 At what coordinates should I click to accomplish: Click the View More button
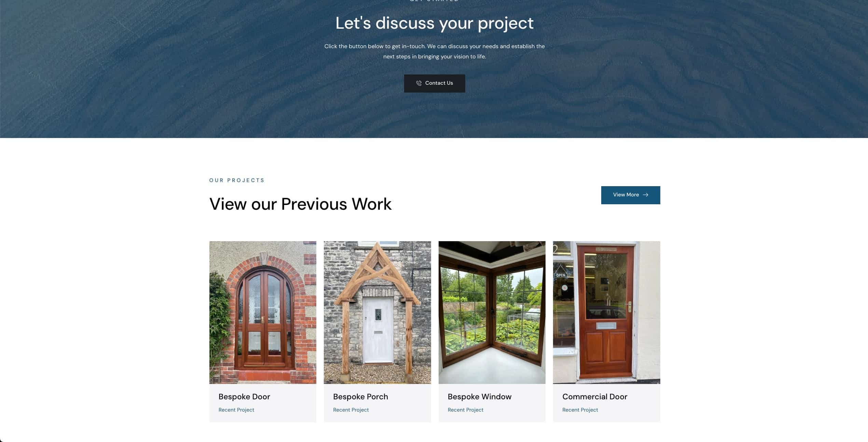[x=631, y=195]
